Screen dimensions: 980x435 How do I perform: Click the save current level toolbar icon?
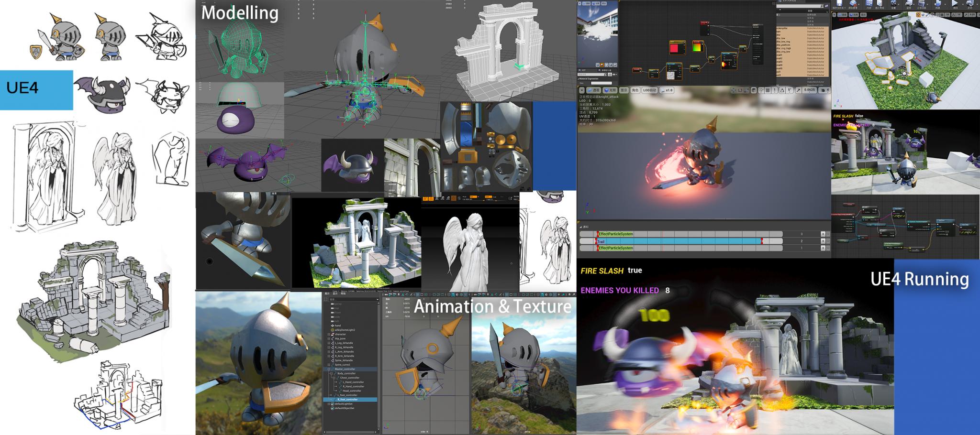coord(840,3)
